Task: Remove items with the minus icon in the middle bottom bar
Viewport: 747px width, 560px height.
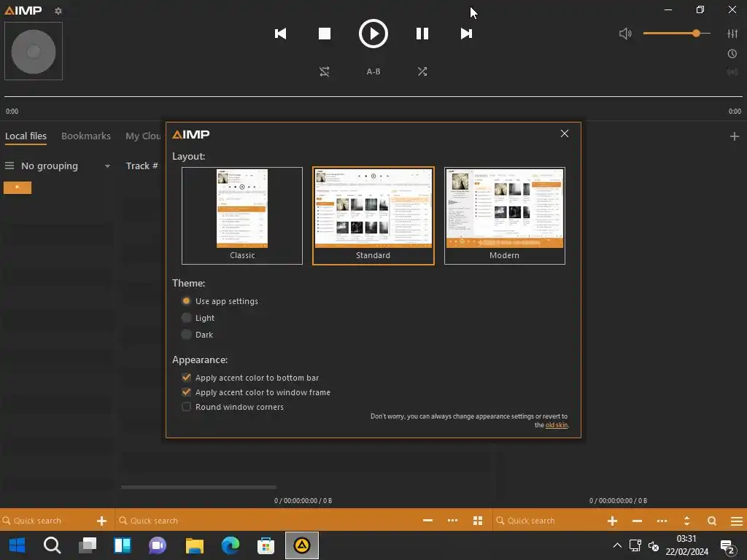Action: [x=427, y=521]
